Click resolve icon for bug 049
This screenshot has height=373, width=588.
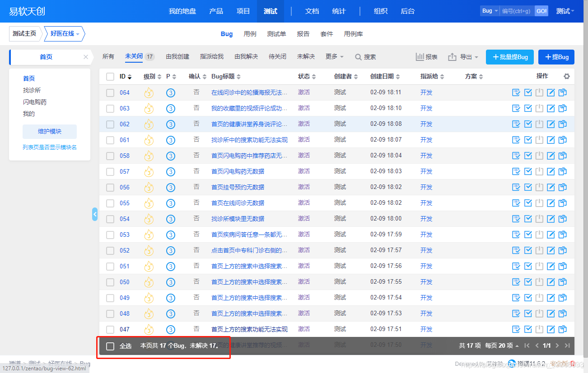point(528,298)
